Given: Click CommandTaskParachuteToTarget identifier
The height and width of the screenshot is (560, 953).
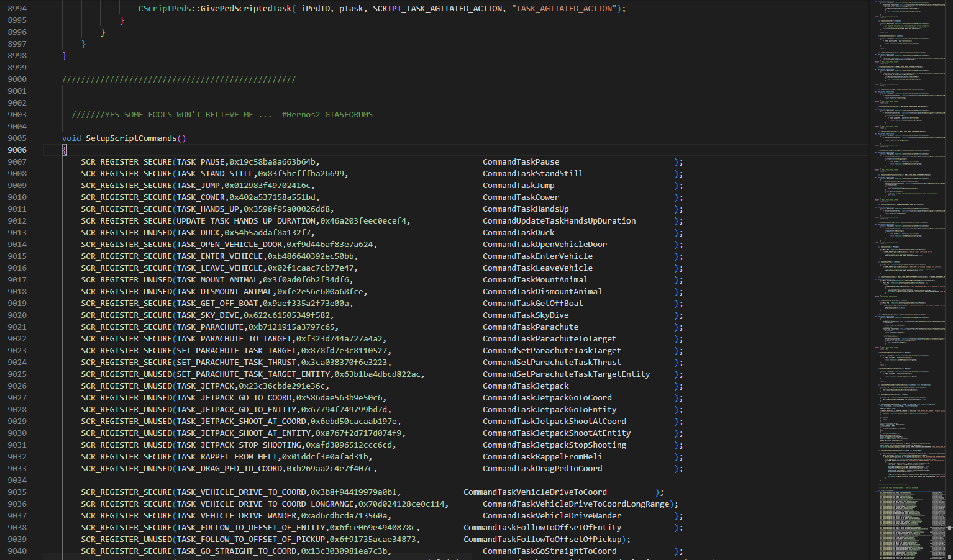Looking at the screenshot, I should pyautogui.click(x=549, y=339).
